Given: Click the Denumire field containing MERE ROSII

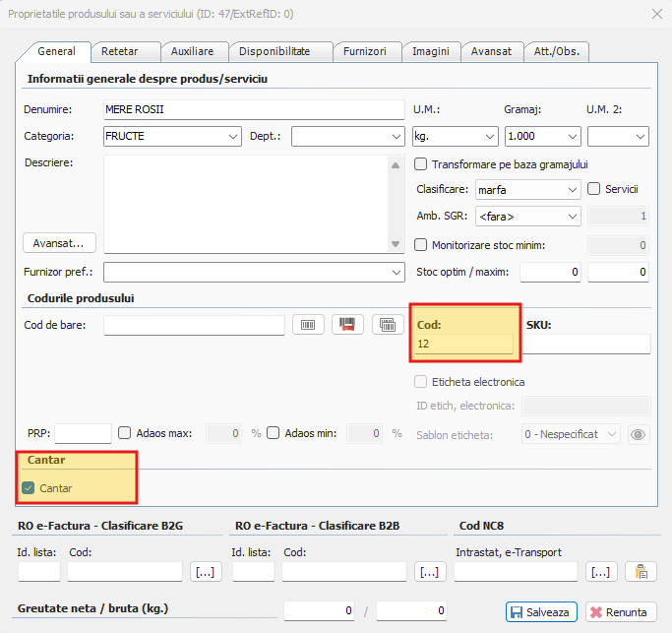Looking at the screenshot, I should [253, 109].
